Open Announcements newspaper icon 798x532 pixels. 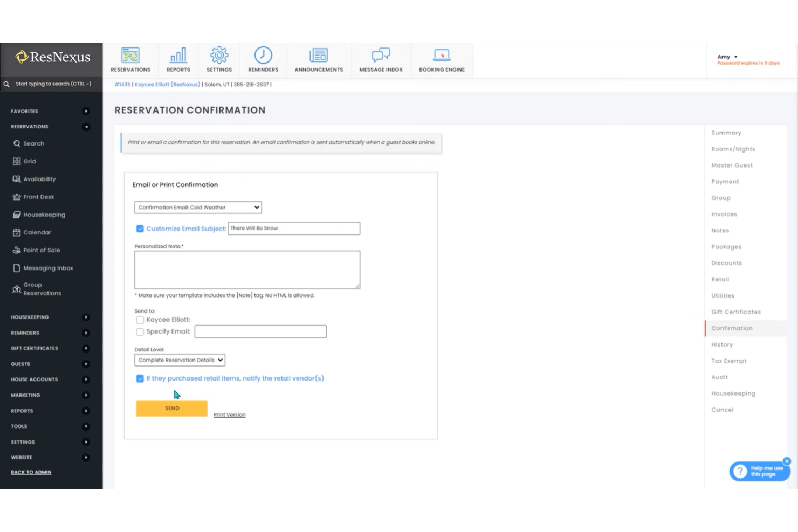tap(318, 54)
